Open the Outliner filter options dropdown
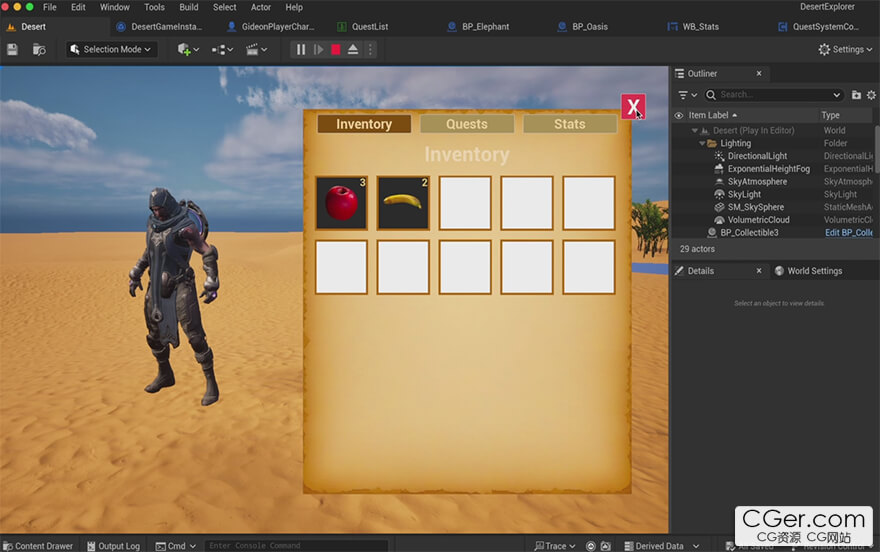This screenshot has width=880, height=552. click(x=687, y=95)
